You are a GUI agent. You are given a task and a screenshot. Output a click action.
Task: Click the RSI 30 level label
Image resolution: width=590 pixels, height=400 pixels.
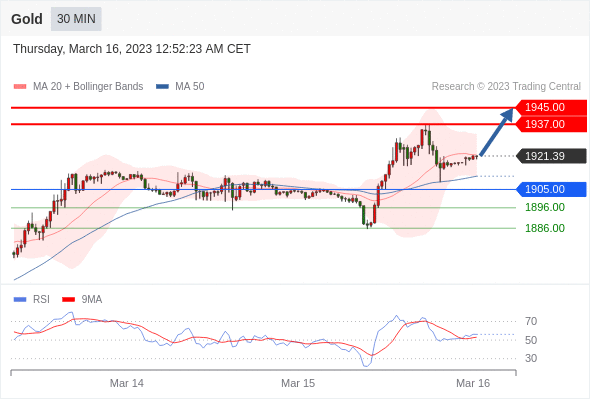(531, 358)
